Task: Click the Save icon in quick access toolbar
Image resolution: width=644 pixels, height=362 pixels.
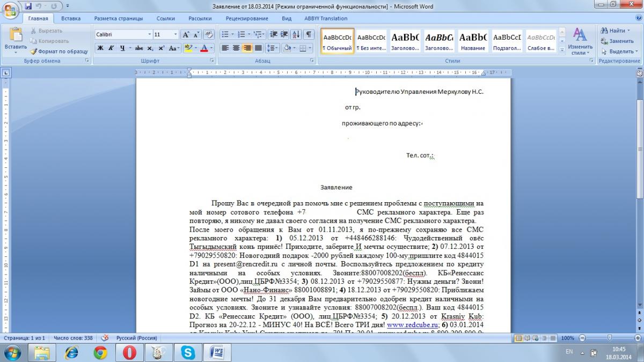Action: pos(28,6)
